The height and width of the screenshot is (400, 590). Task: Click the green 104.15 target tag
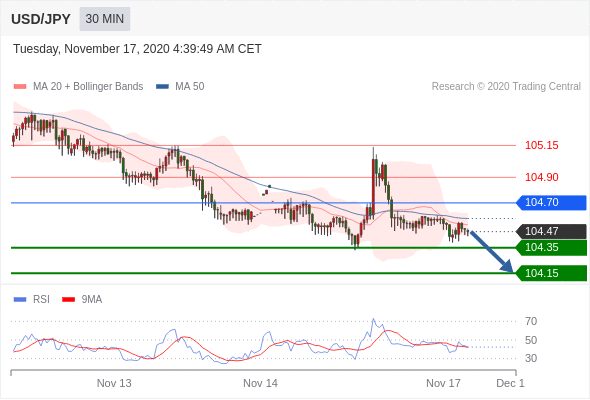pos(551,273)
